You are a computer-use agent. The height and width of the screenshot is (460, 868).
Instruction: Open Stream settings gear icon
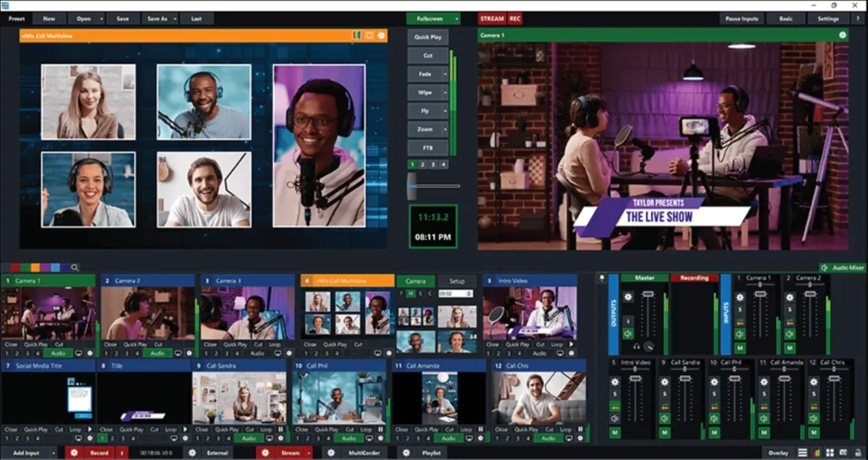pyautogui.click(x=265, y=453)
